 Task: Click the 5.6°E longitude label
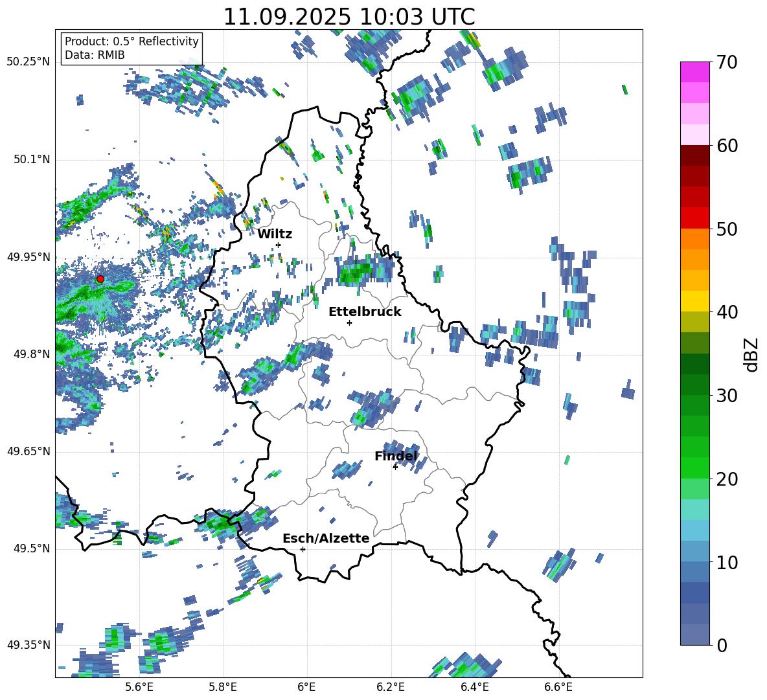(139, 687)
